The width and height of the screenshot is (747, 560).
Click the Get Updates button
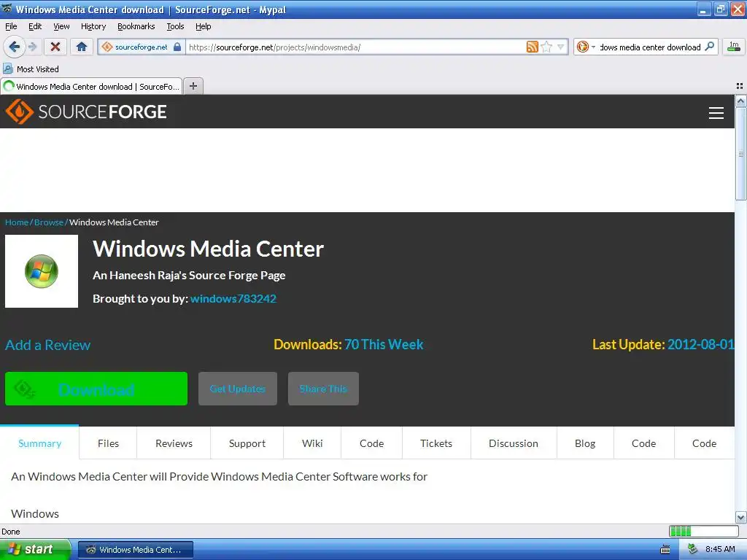click(238, 389)
